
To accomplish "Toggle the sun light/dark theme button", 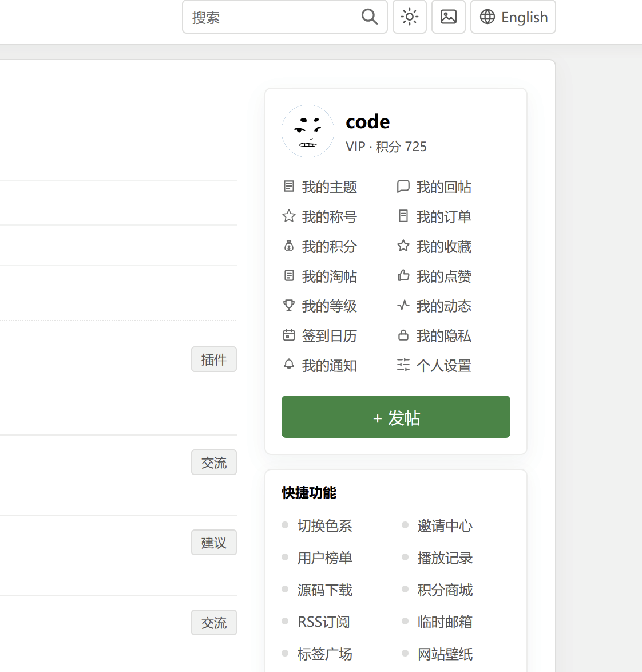I will [x=410, y=17].
